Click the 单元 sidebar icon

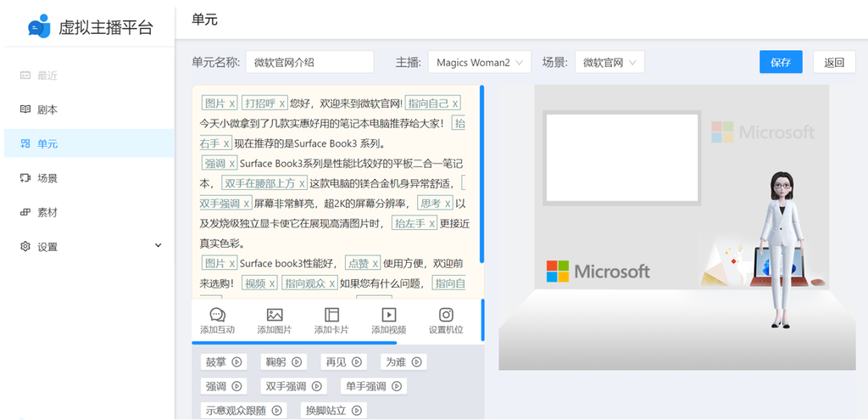point(25,143)
